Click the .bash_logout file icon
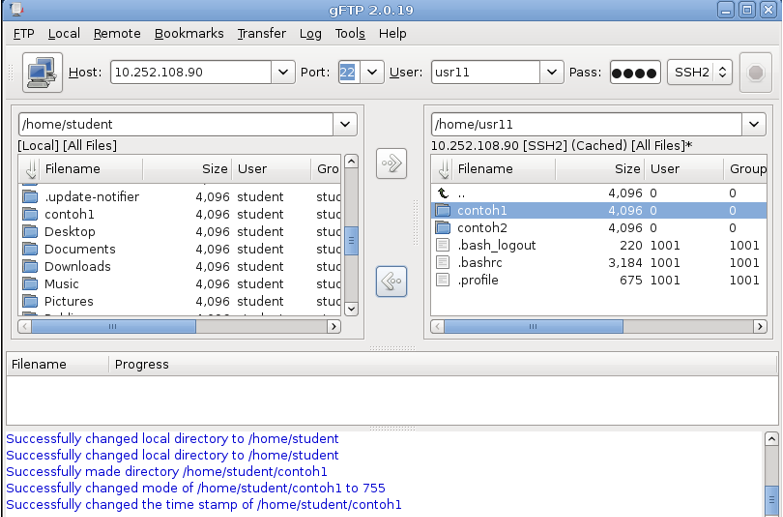The image size is (783, 517). [443, 245]
